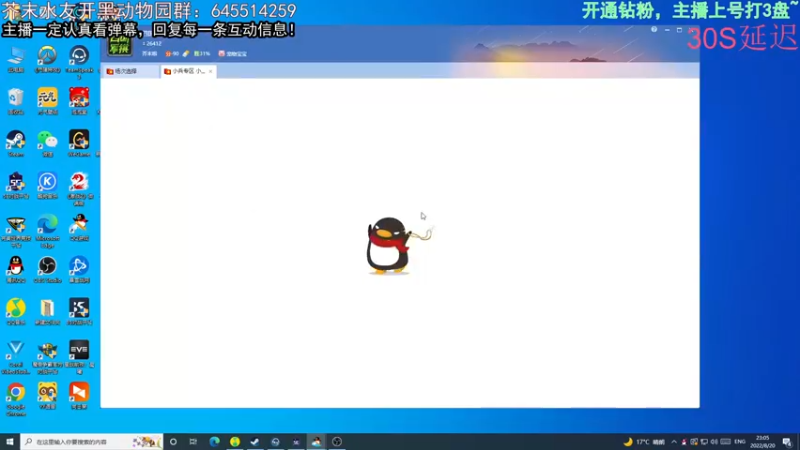Image resolution: width=800 pixels, height=450 pixels.
Task: Launch the Steam desktop shortcut
Action: coord(16,142)
